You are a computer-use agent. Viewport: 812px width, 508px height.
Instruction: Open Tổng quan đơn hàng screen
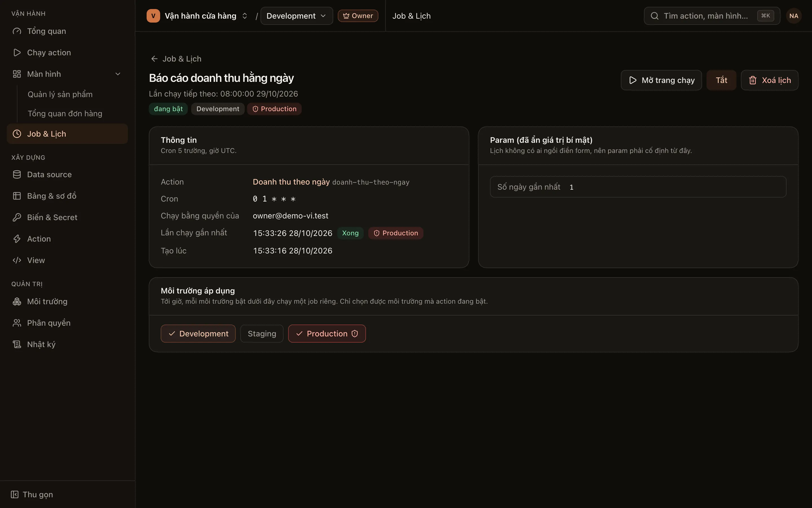[x=65, y=113]
